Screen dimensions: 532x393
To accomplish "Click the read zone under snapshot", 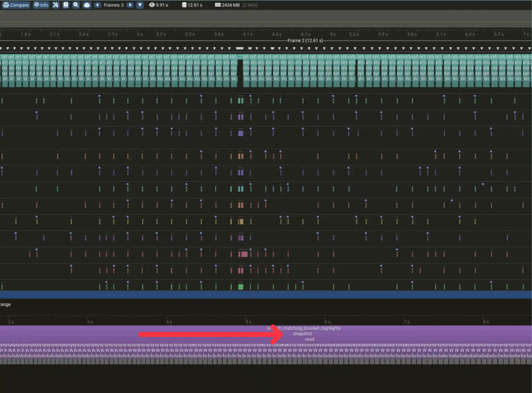I will [x=309, y=339].
